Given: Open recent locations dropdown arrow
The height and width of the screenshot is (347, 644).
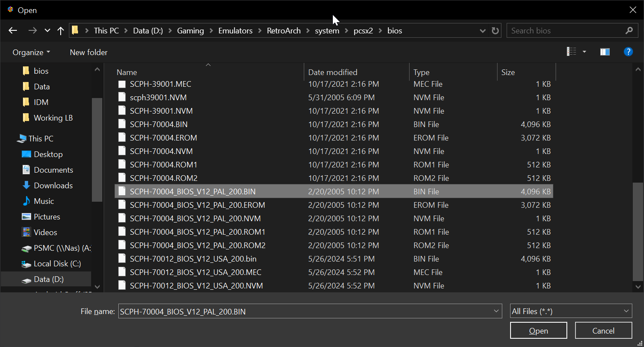Looking at the screenshot, I should [47, 31].
